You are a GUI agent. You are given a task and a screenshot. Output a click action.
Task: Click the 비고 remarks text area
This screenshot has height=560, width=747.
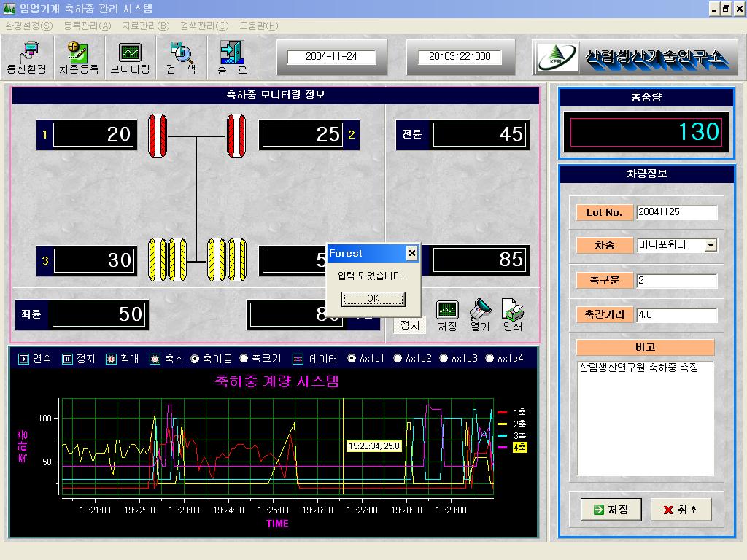click(646, 418)
